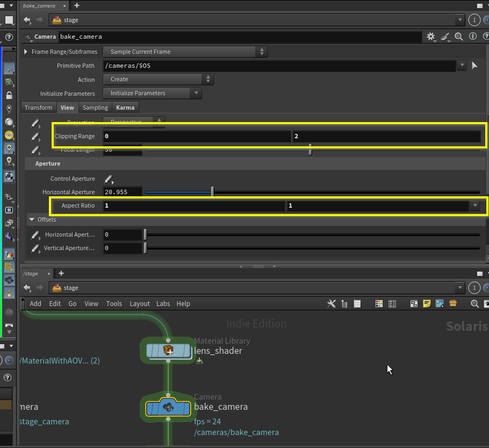Click the search icon in Camera parameter header
Image resolution: width=489 pixels, height=448 pixels.
(x=458, y=37)
